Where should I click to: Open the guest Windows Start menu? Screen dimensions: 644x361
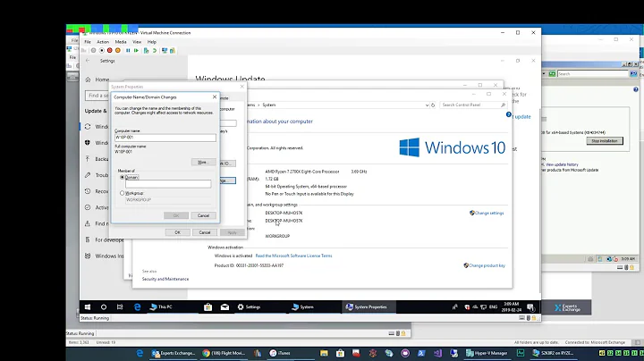(88, 306)
